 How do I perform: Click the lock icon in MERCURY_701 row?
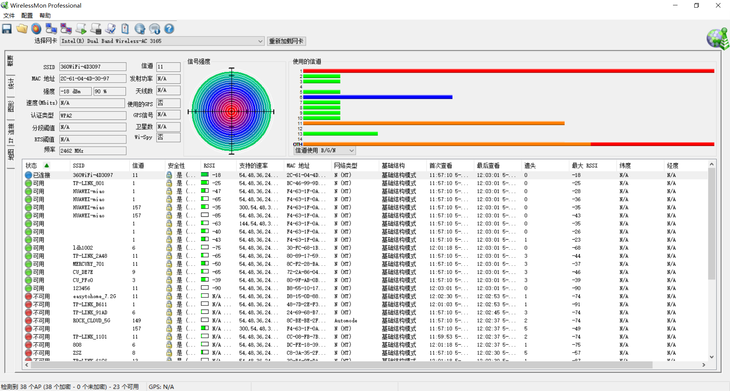(169, 264)
